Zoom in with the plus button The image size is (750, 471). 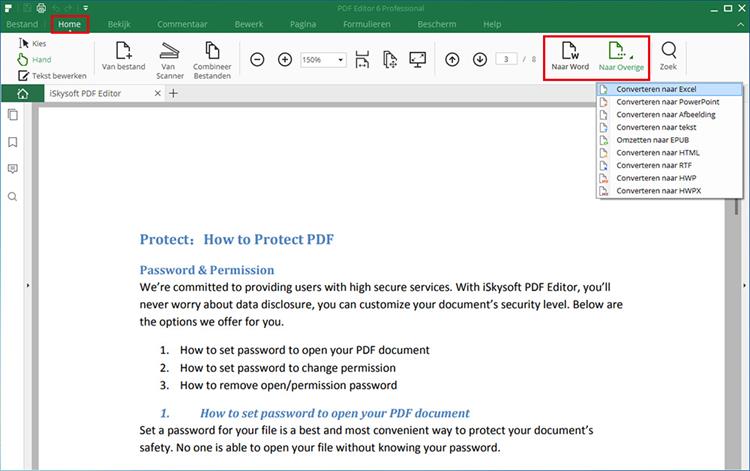pyautogui.click(x=285, y=60)
